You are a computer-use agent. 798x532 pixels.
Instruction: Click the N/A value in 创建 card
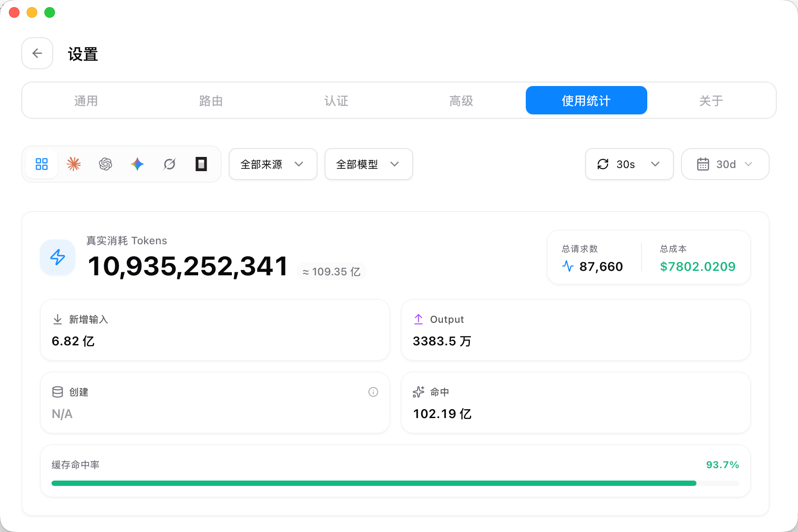pyautogui.click(x=62, y=414)
